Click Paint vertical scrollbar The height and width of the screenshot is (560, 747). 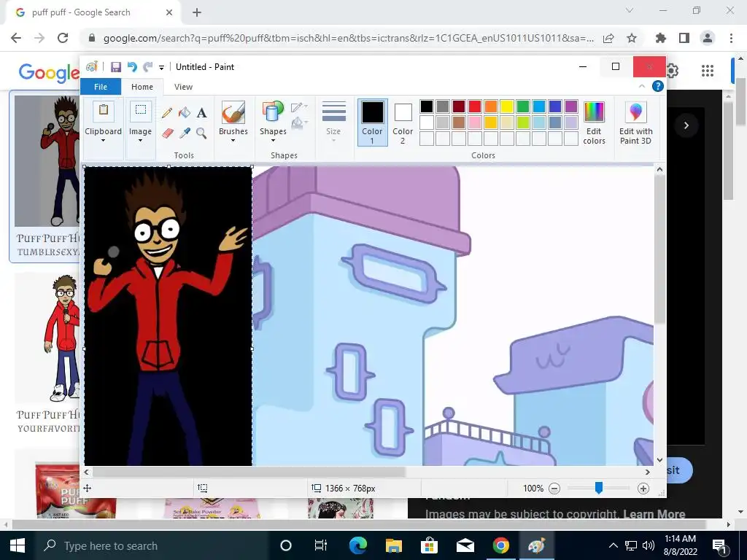(659, 249)
